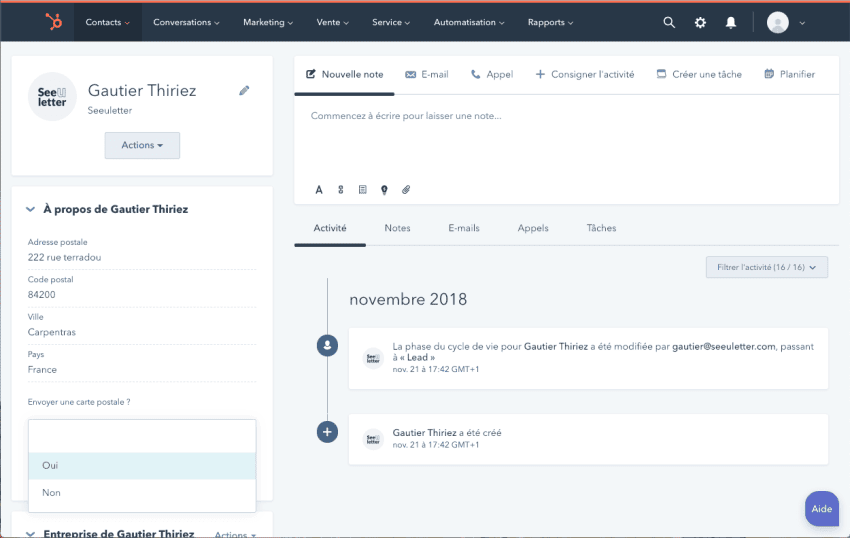Click bold 'Gautier Thiriez' in lifecycle activity
The height and width of the screenshot is (538, 850).
[556, 347]
